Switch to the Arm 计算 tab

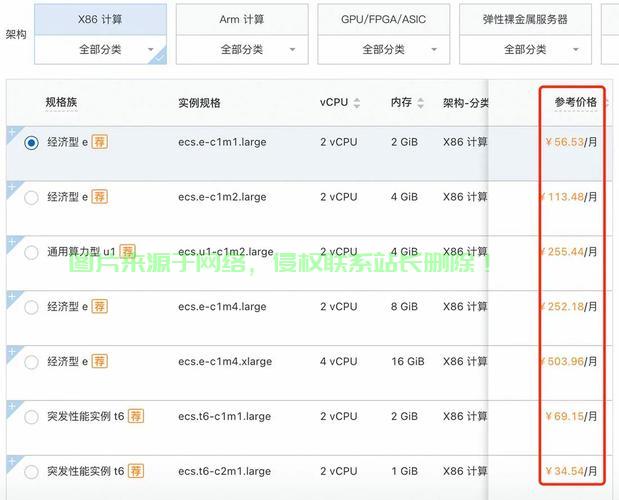point(242,20)
